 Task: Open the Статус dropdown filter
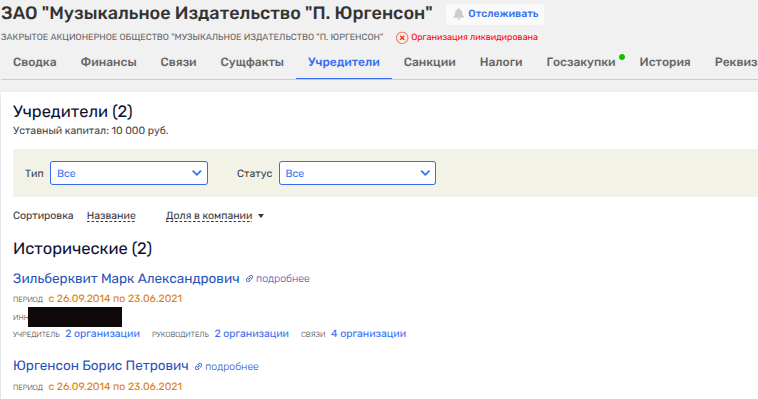pyautogui.click(x=357, y=173)
